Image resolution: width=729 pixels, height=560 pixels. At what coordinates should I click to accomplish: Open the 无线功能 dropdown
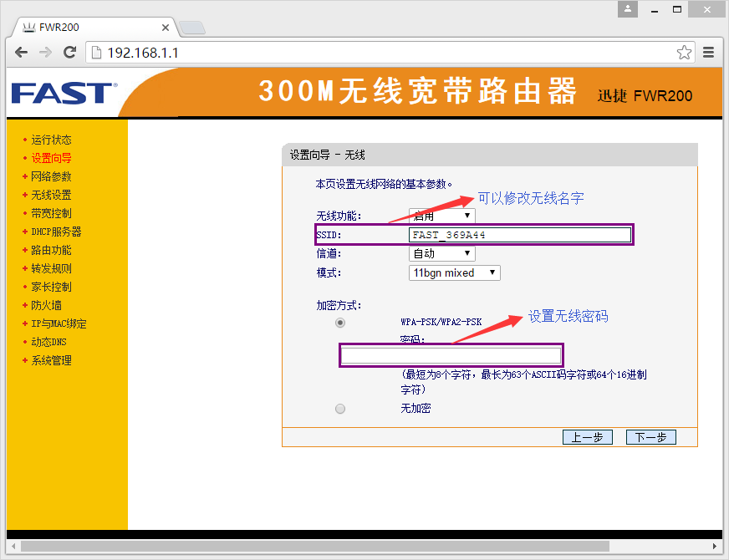pyautogui.click(x=441, y=216)
